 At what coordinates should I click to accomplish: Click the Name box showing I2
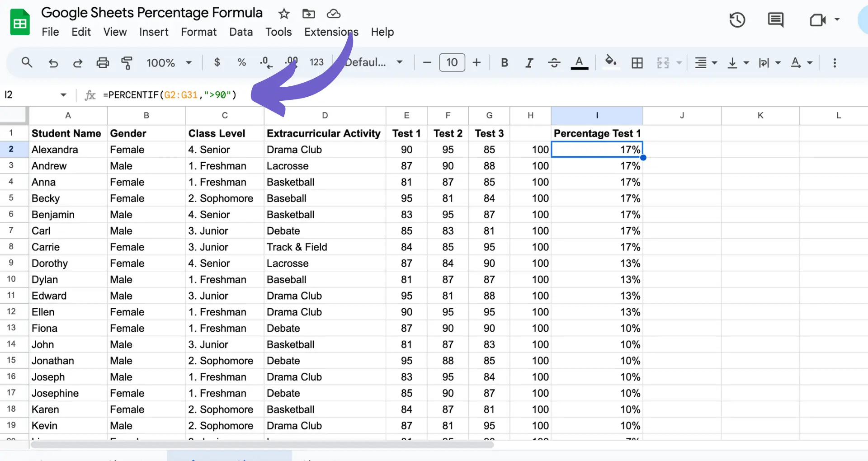29,95
